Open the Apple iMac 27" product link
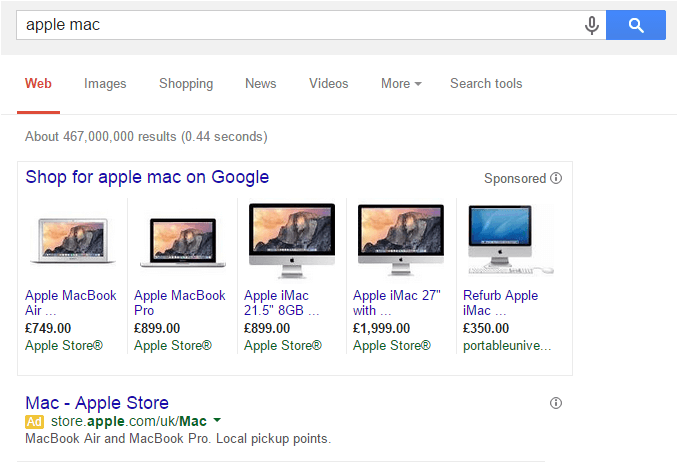678x464 pixels. (397, 303)
